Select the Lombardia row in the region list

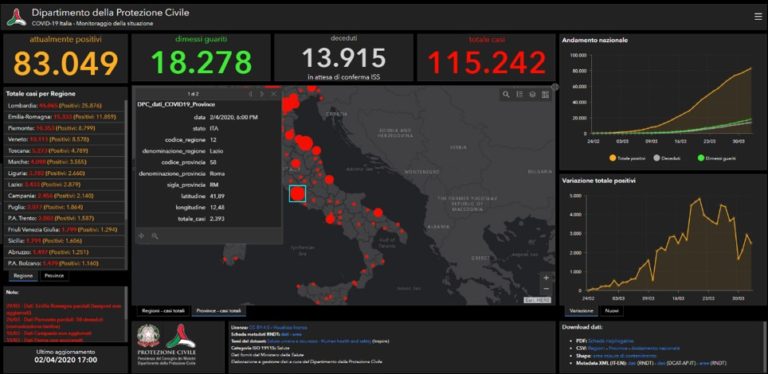coord(65,105)
